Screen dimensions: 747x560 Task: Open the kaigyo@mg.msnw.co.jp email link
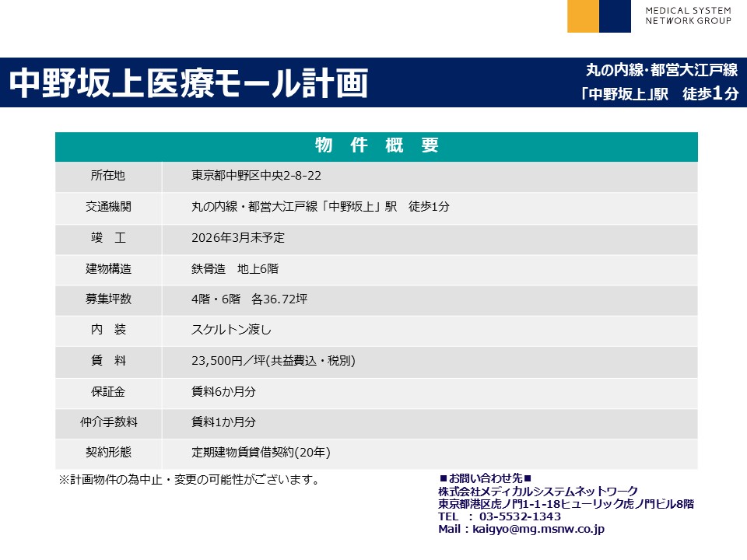coord(538,529)
